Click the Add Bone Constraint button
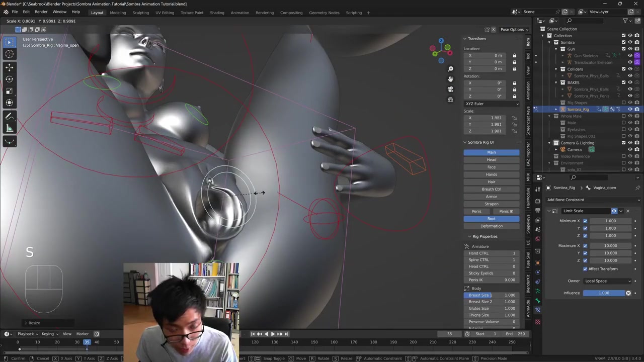Image resolution: width=644 pixels, height=362 pixels. [566, 200]
